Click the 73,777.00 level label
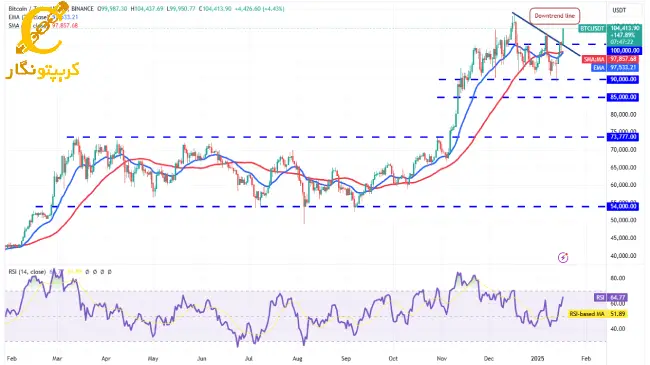650x365 pixels. pos(623,137)
